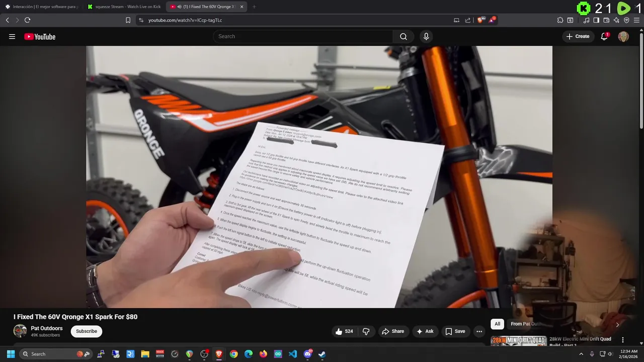Image resolution: width=644 pixels, height=362 pixels.
Task: Open Brave playlist music note icon
Action: click(586, 20)
